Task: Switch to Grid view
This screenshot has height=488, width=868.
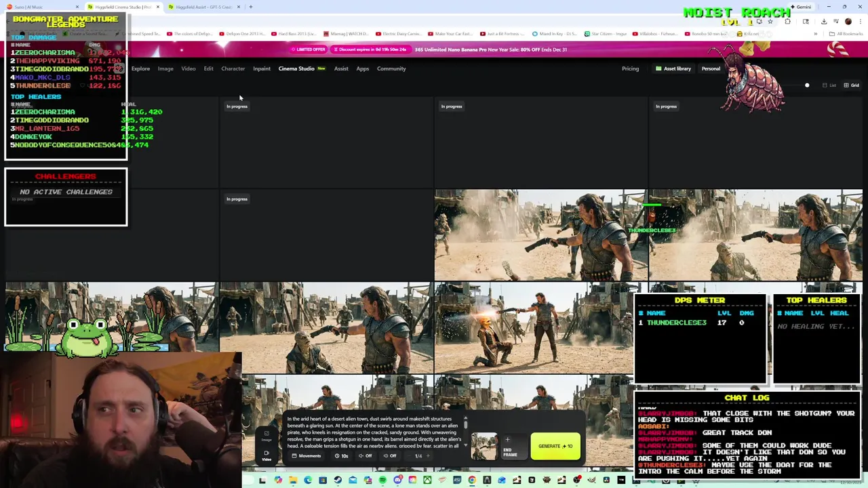Action: pos(852,85)
